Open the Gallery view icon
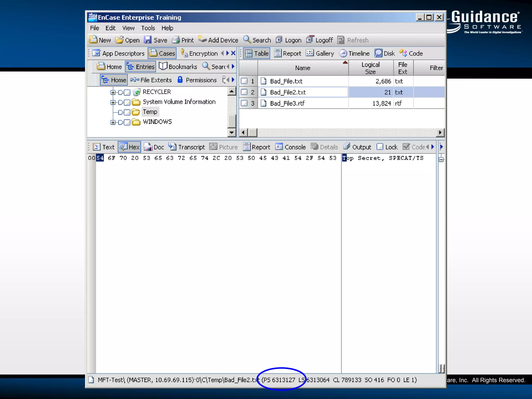This screenshot has width=532, height=399. pos(310,53)
